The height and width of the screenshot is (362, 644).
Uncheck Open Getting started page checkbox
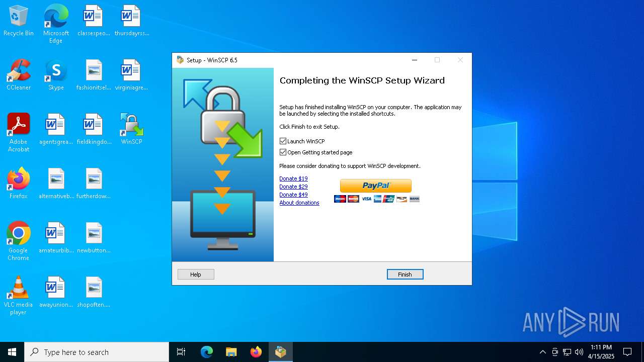click(x=283, y=152)
